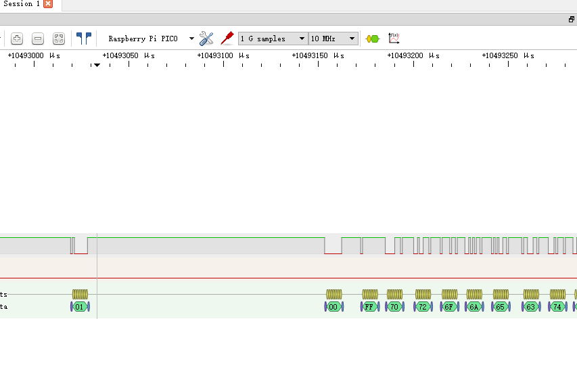Click the timeline marker triangle on ruler
This screenshot has height=392, width=577.
tap(97, 66)
